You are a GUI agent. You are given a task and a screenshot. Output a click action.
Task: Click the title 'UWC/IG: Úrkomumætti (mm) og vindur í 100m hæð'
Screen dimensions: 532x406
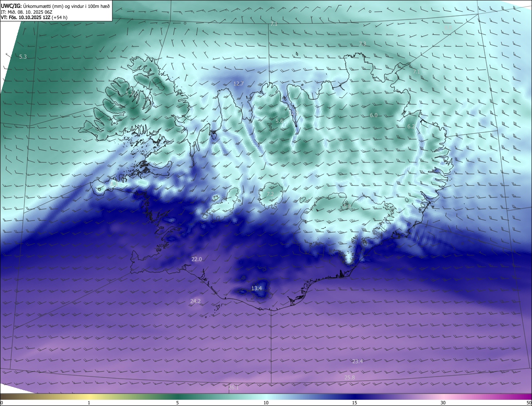pos(55,6)
